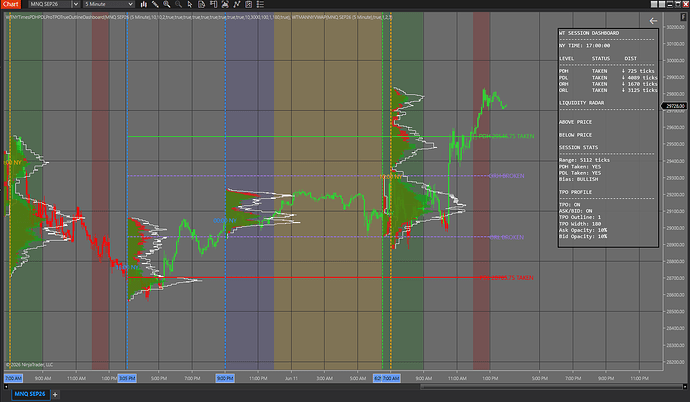Screen dimensions: 690x402
Task: Select the cursor pointer tool
Action: click(190, 4)
